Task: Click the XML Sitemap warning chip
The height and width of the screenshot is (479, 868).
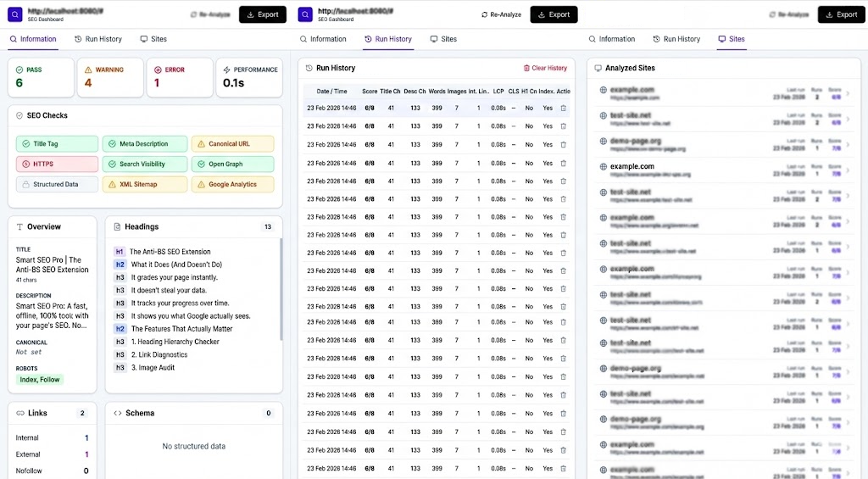Action: (145, 185)
